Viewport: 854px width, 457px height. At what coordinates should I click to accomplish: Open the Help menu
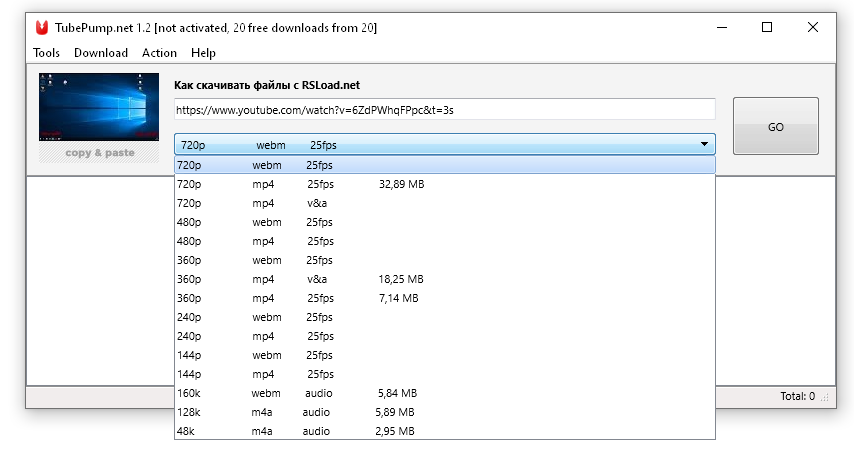pyautogui.click(x=203, y=53)
